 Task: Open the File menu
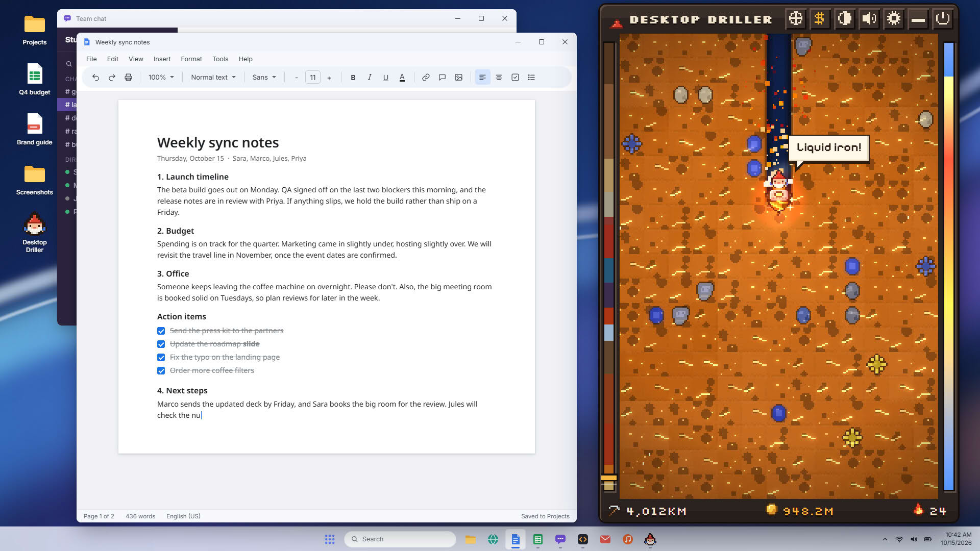coord(91,59)
